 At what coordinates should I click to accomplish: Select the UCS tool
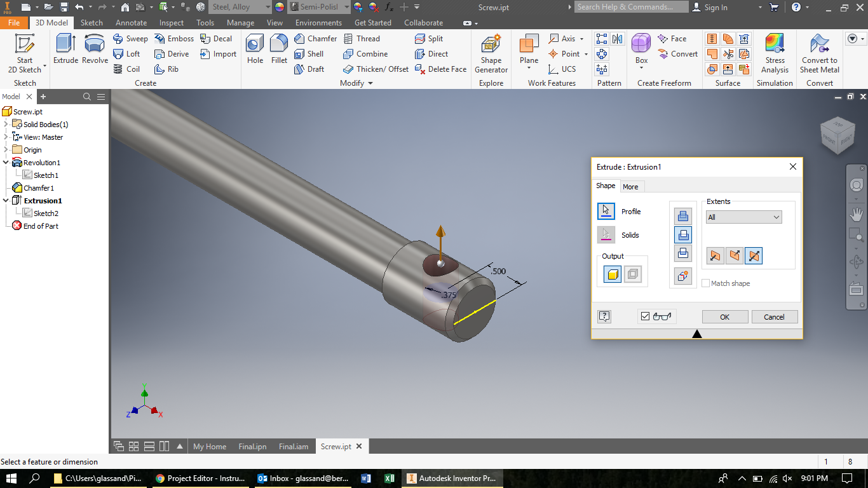point(562,69)
